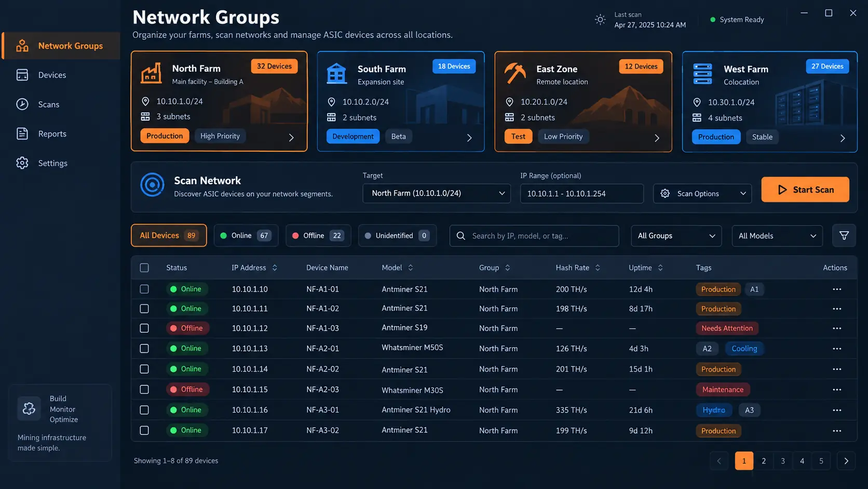The width and height of the screenshot is (868, 489).
Task: Check the row for NF-A2-03
Action: click(x=144, y=389)
